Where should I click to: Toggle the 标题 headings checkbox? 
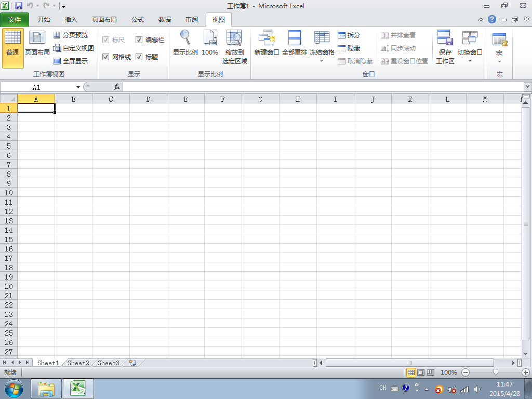pyautogui.click(x=139, y=57)
